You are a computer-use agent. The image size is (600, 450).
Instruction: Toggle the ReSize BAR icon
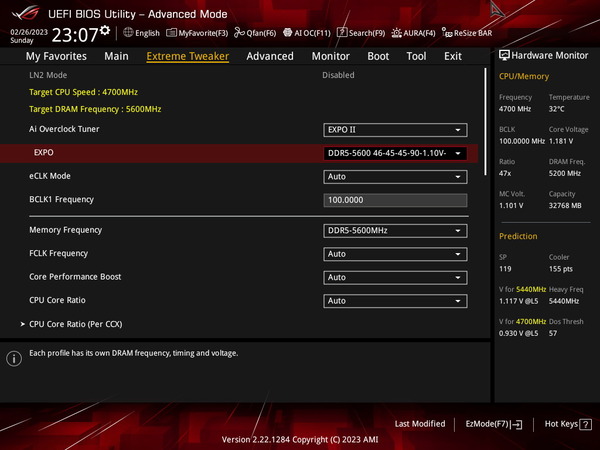[447, 33]
